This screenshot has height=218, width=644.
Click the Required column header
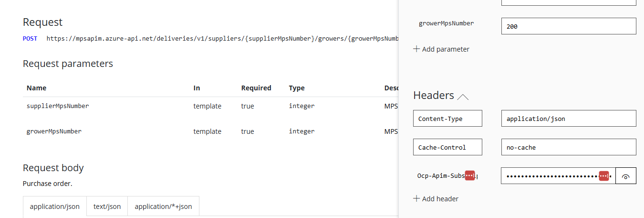pos(256,88)
